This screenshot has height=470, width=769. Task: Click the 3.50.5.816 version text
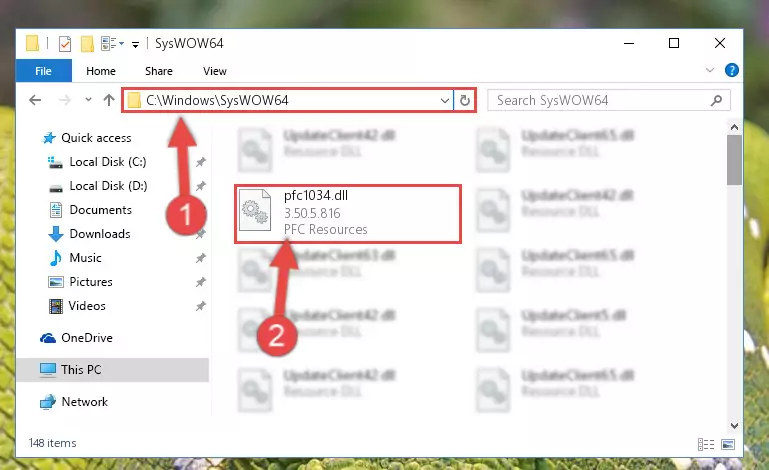click(x=312, y=213)
